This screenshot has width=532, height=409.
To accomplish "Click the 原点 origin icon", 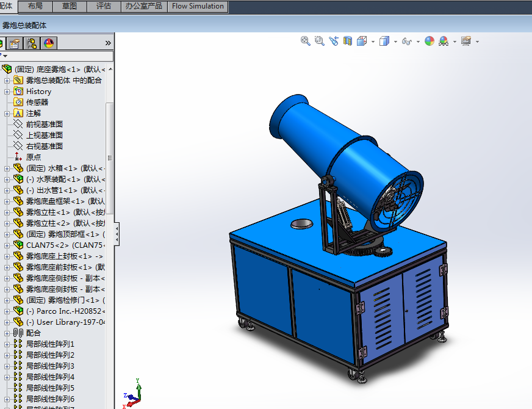I will [18, 157].
